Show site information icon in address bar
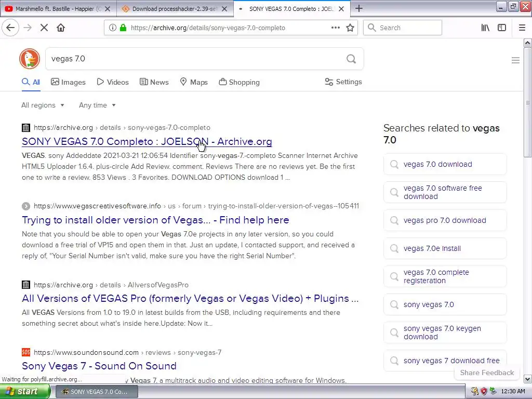Viewport: 532px width, 399px height. pyautogui.click(x=113, y=28)
